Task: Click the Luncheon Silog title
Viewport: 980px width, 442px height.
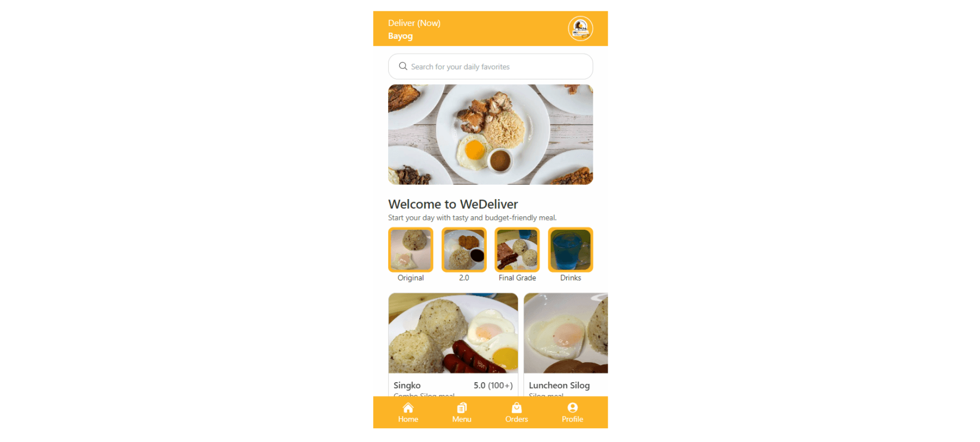Action: (559, 385)
